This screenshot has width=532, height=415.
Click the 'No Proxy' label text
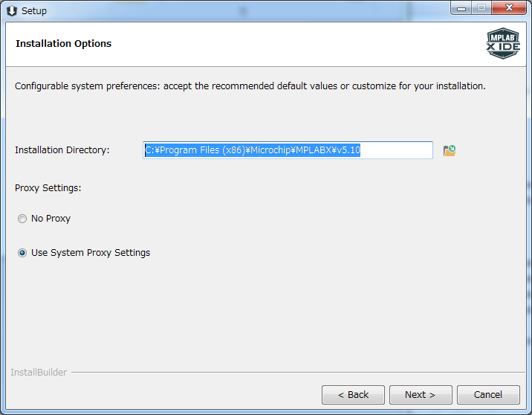[x=51, y=219]
